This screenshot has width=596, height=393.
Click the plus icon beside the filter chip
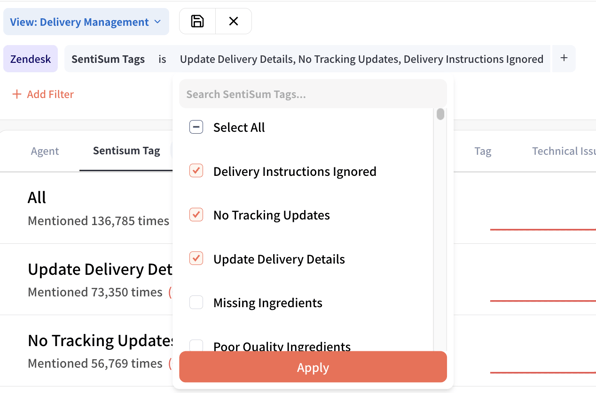tap(564, 58)
